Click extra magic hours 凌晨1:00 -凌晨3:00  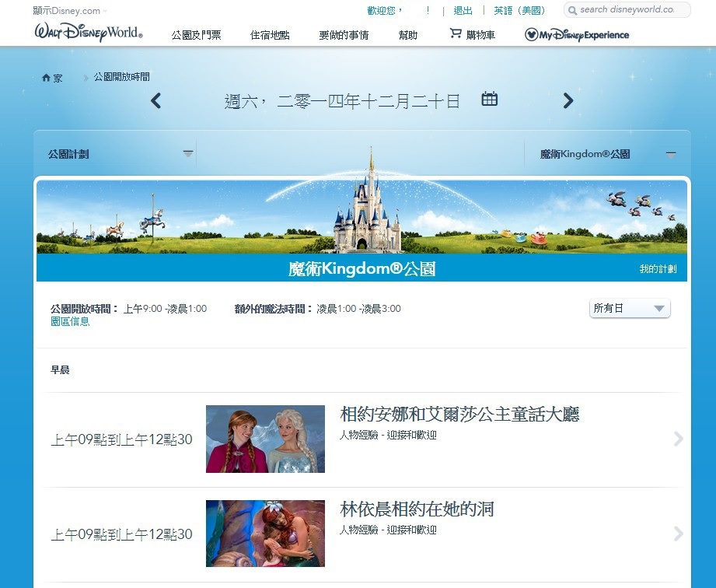point(359,309)
